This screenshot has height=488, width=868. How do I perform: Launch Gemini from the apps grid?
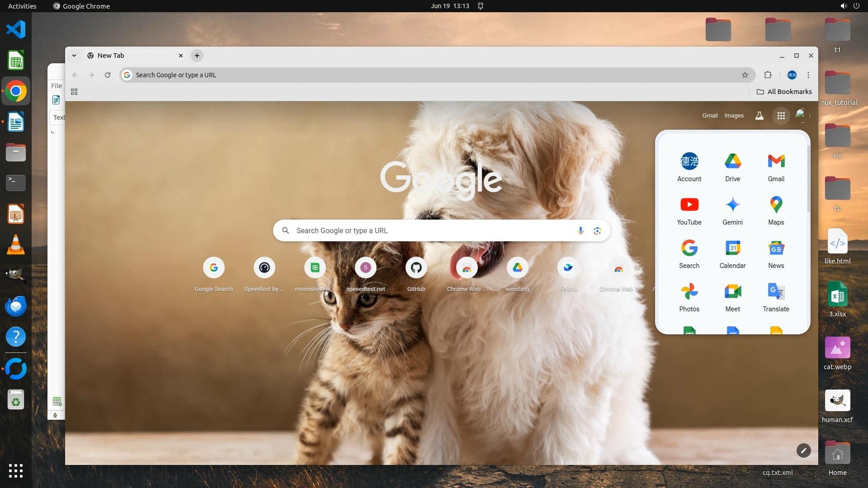(732, 205)
